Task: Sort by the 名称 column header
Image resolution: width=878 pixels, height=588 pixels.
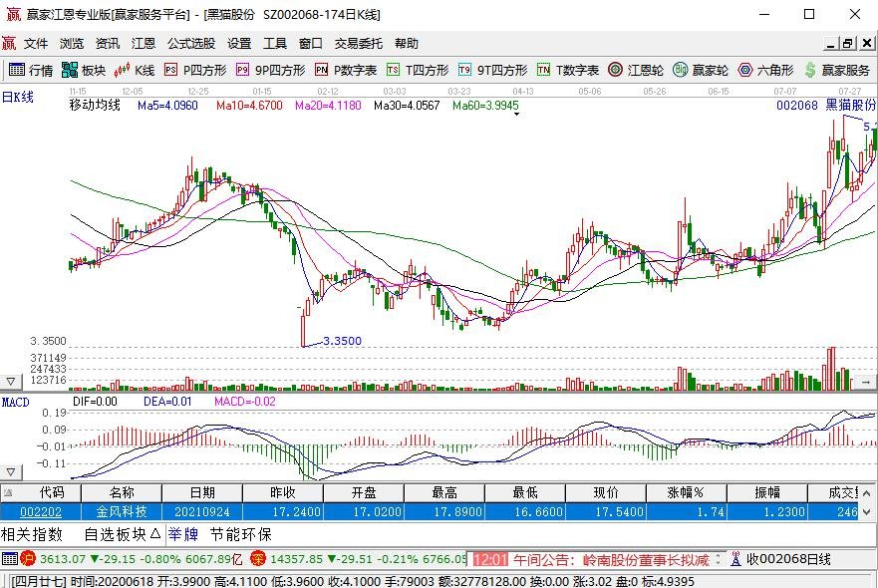Action: (x=122, y=492)
